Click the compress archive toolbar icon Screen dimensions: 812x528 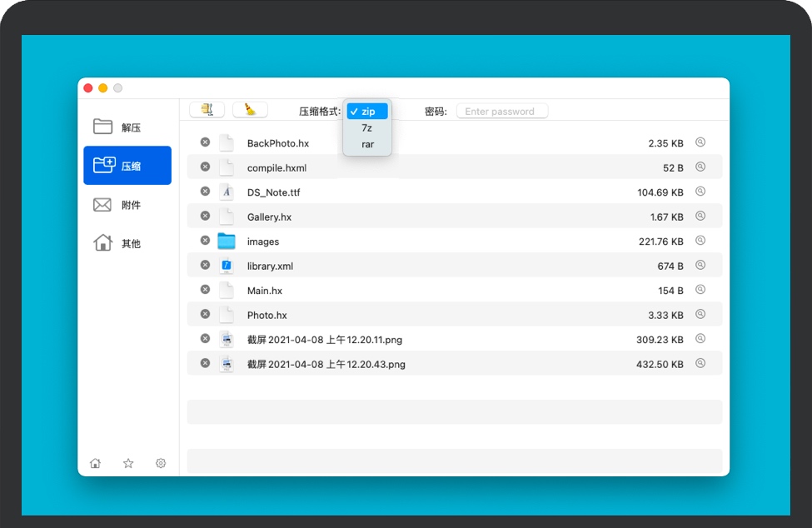pos(207,110)
